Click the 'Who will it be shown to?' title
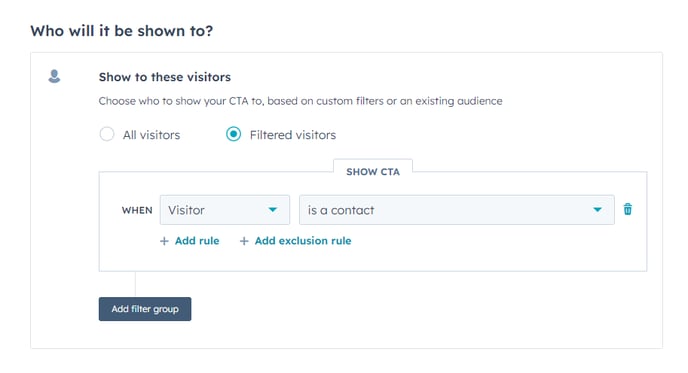 122,31
